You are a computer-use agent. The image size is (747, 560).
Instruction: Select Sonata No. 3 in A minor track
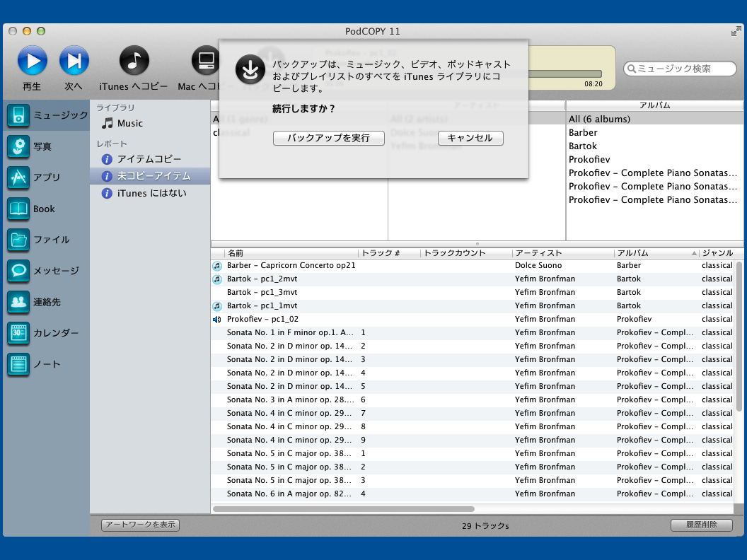point(473,399)
